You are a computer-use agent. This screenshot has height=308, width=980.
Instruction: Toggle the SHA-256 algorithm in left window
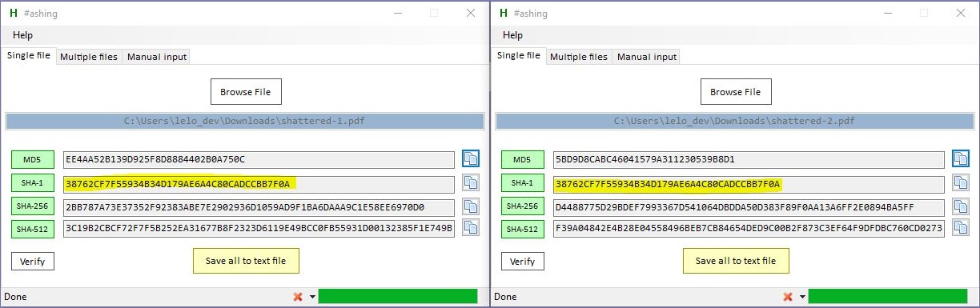tap(33, 206)
